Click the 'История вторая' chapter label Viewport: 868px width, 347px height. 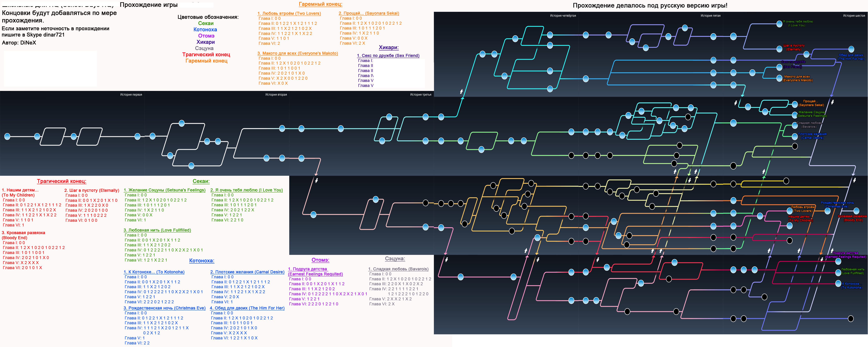[276, 95]
